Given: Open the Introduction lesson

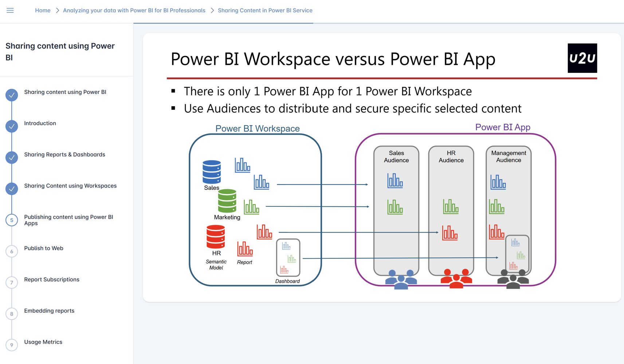Looking at the screenshot, I should 40,123.
